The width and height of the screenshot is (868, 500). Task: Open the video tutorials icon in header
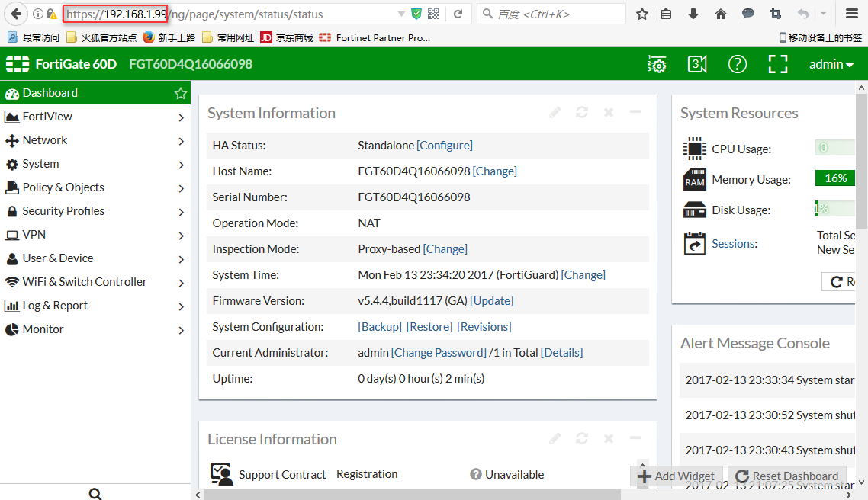[x=697, y=64]
